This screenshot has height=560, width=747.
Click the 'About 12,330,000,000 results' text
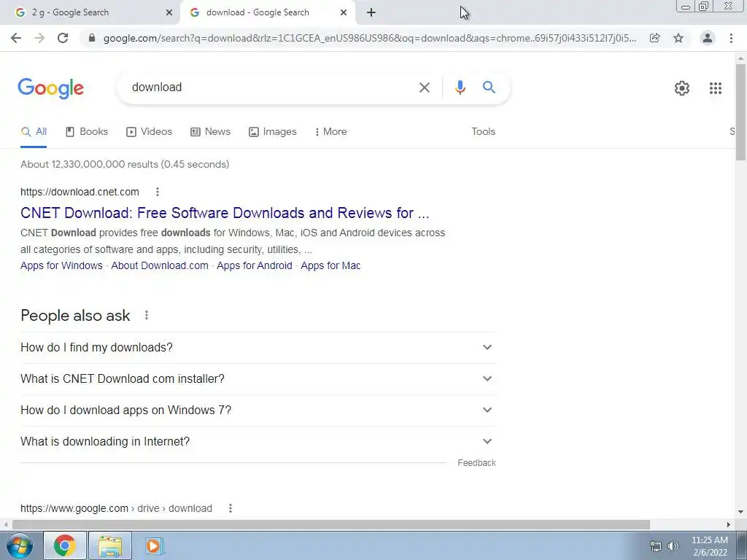click(x=125, y=164)
